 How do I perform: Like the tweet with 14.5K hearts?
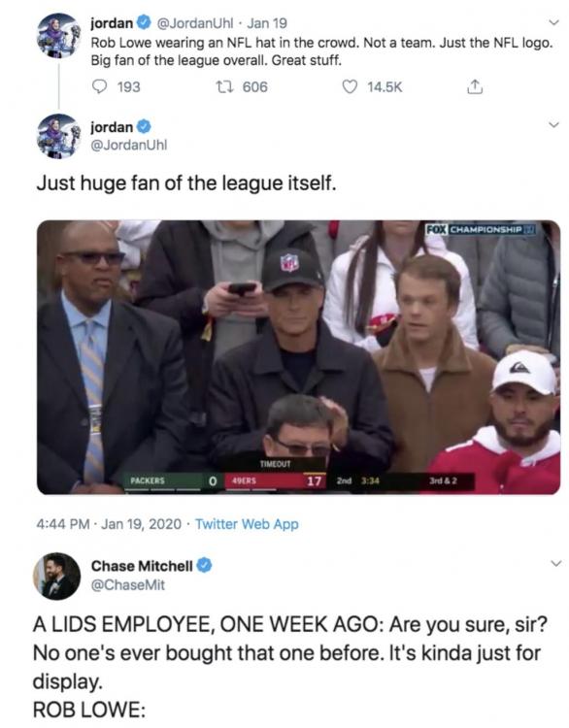coord(351,86)
